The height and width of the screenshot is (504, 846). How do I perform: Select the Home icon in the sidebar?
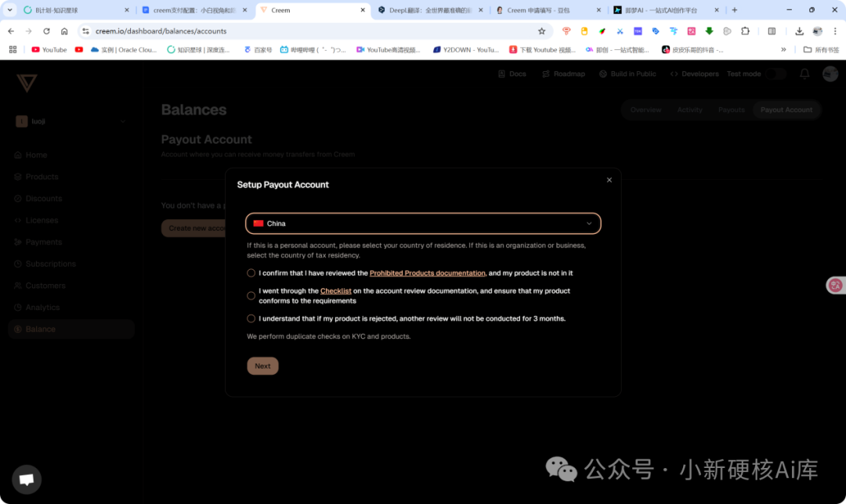point(16,155)
